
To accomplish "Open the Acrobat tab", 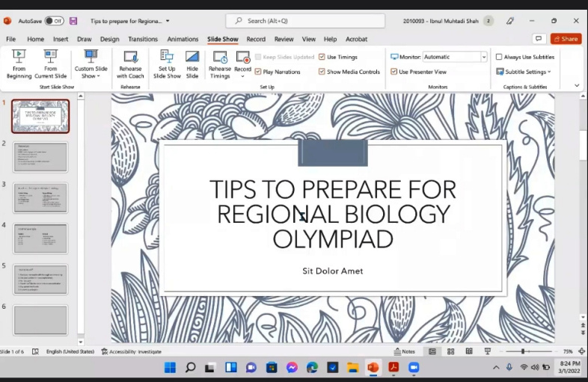I will [x=356, y=39].
